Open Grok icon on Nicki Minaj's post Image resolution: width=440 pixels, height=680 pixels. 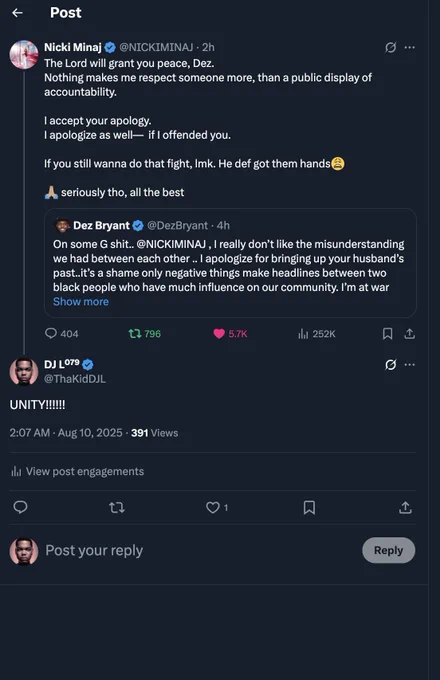391,47
